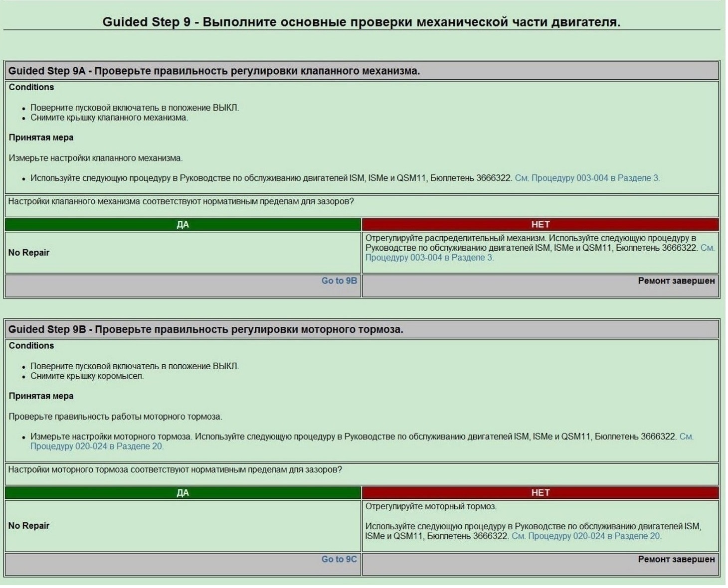Click the engine brake question in step 9B

tap(175, 470)
